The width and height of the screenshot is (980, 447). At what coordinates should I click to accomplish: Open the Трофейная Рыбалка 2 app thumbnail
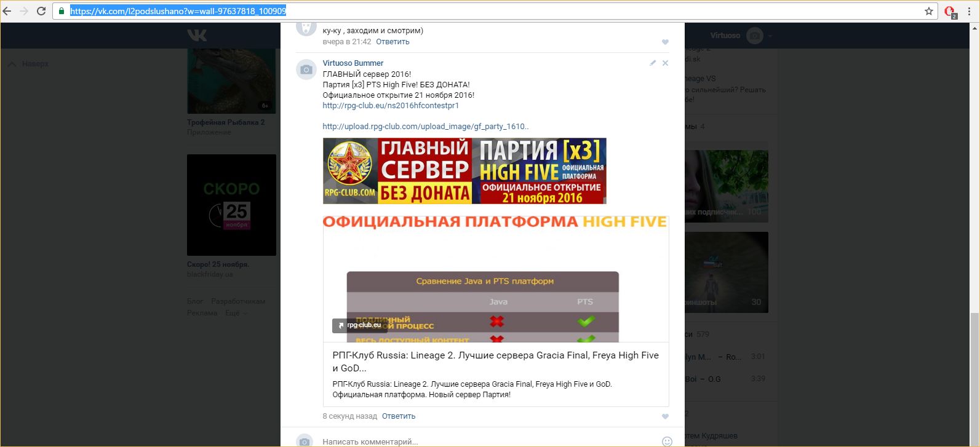coord(231,81)
